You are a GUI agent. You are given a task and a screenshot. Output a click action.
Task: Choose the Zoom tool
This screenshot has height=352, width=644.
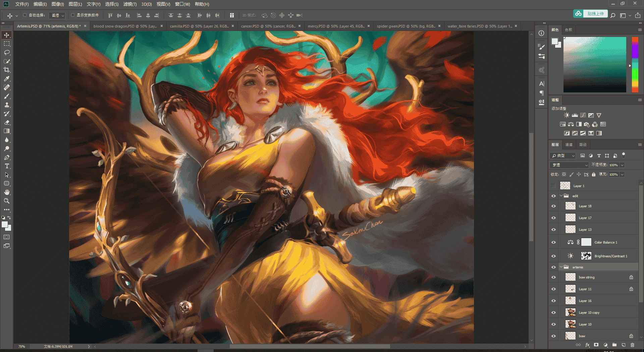pos(7,201)
